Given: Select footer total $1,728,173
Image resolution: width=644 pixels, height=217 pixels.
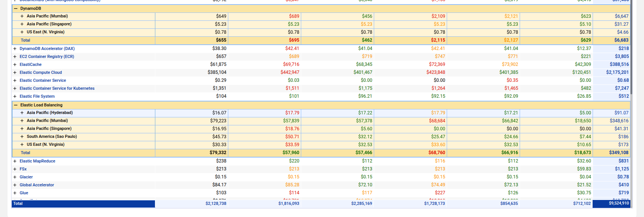Looking at the screenshot, I should tap(435, 203).
